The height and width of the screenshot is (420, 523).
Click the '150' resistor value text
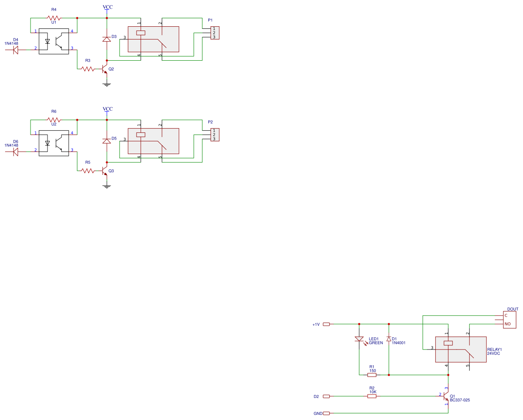coord(373,371)
